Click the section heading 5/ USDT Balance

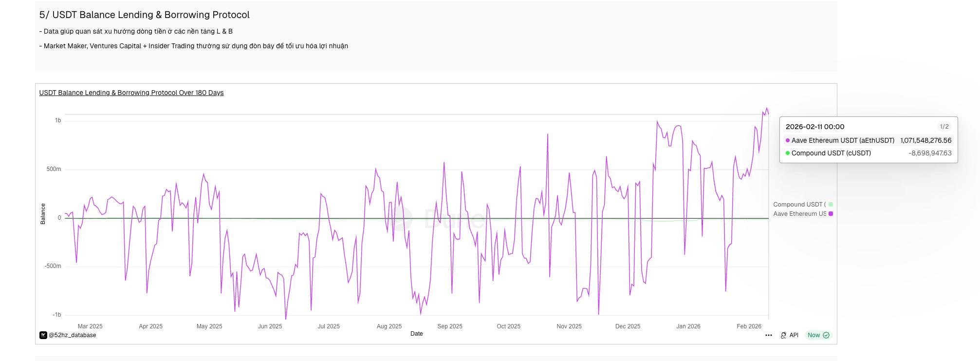click(x=144, y=15)
